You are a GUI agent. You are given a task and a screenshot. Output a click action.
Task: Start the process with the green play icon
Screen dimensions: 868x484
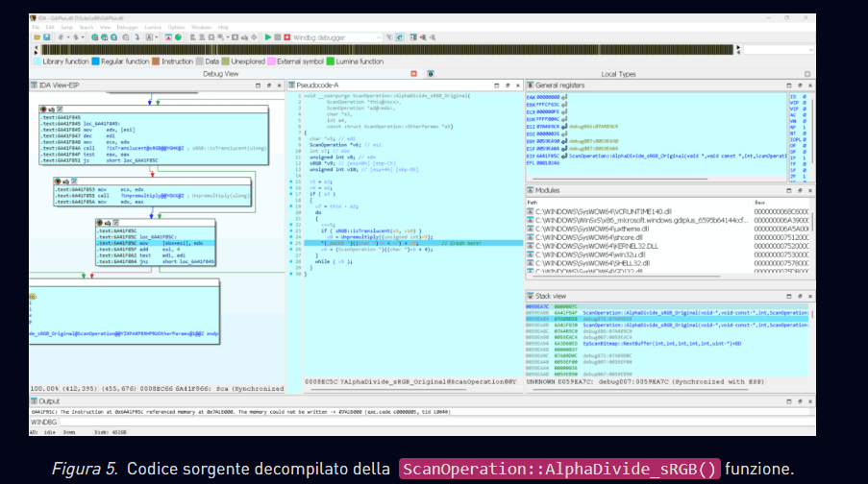click(x=268, y=37)
